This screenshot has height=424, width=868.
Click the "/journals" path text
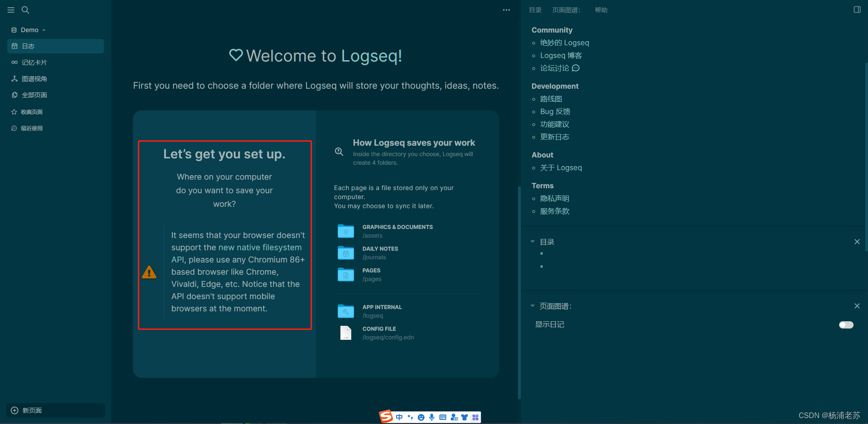click(374, 257)
